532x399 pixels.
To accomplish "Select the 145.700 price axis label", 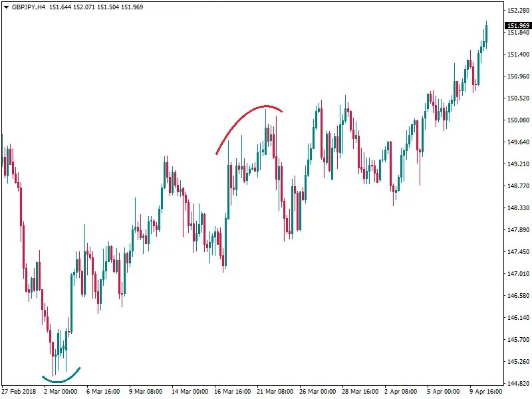I will coord(518,340).
